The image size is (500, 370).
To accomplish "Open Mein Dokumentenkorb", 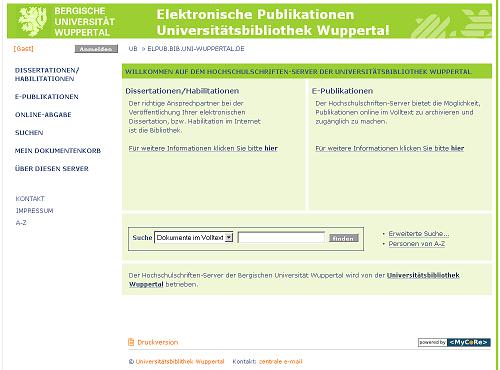I will [x=58, y=151].
